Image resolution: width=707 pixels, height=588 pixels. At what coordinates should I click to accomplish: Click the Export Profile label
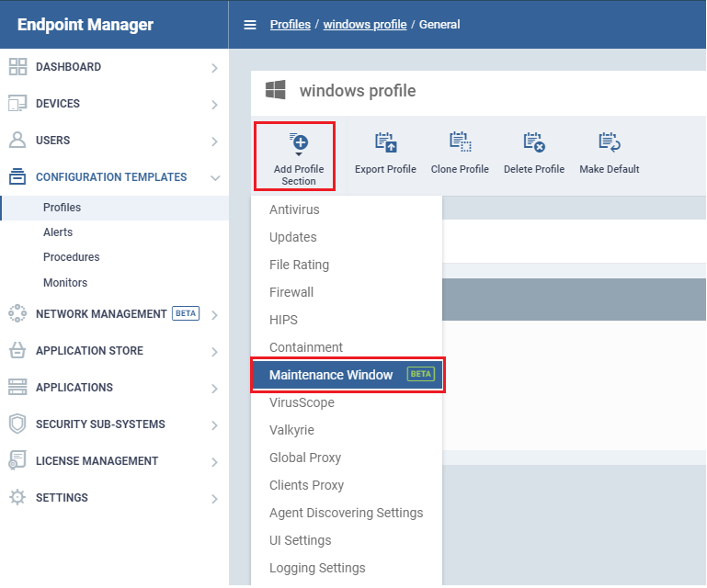coord(385,169)
